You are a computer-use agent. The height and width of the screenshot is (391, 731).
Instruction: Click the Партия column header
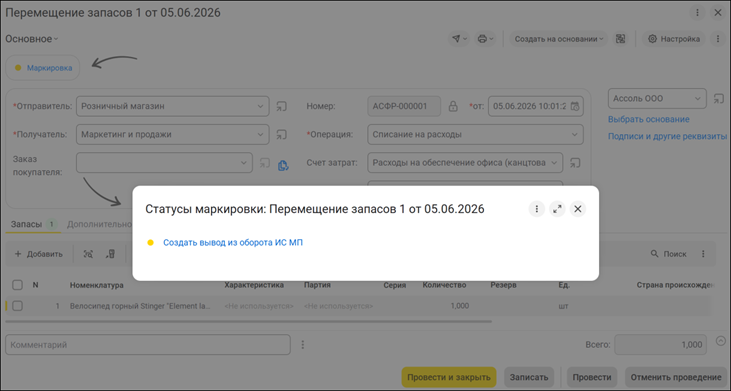tap(317, 285)
